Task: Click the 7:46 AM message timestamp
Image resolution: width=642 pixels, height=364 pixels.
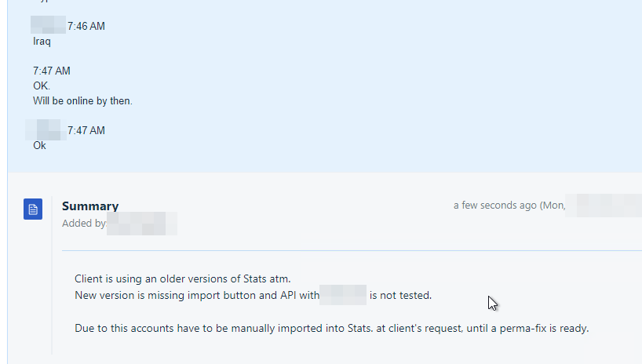Action: click(x=86, y=26)
